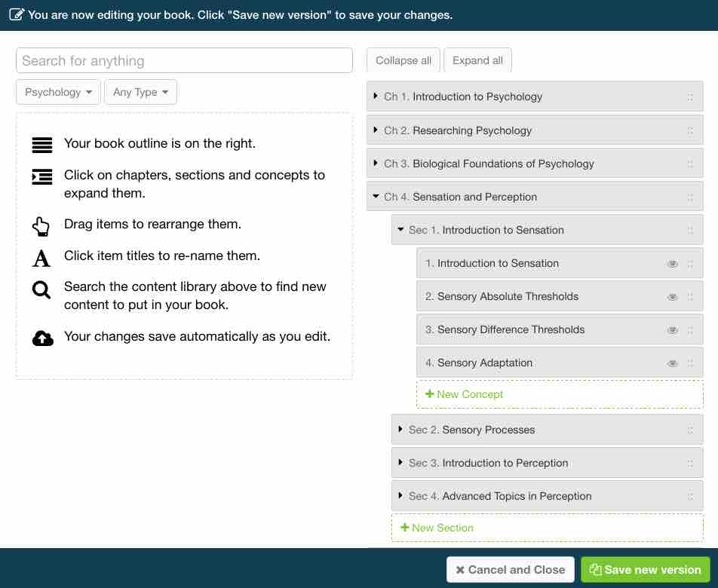Screen dimensions: 718x588
Task: Click the cloud upload auto-save icon
Action: click(x=41, y=338)
